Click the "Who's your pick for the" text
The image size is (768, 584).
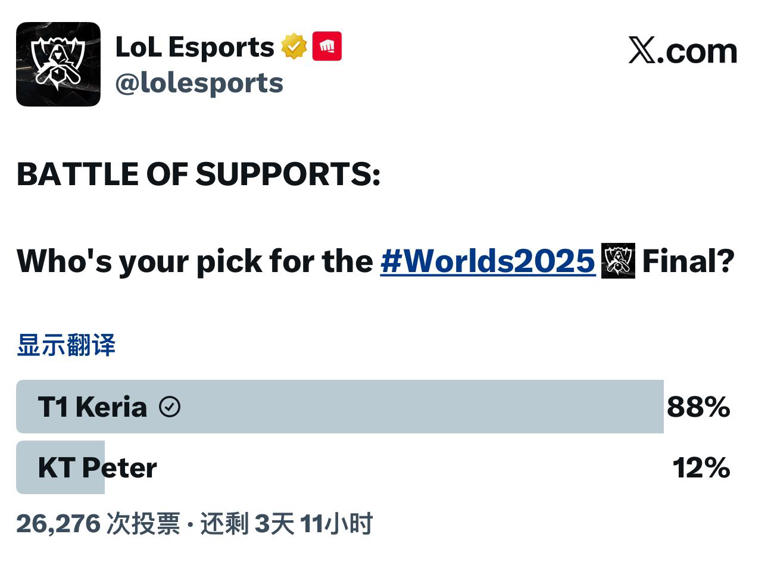[195, 262]
